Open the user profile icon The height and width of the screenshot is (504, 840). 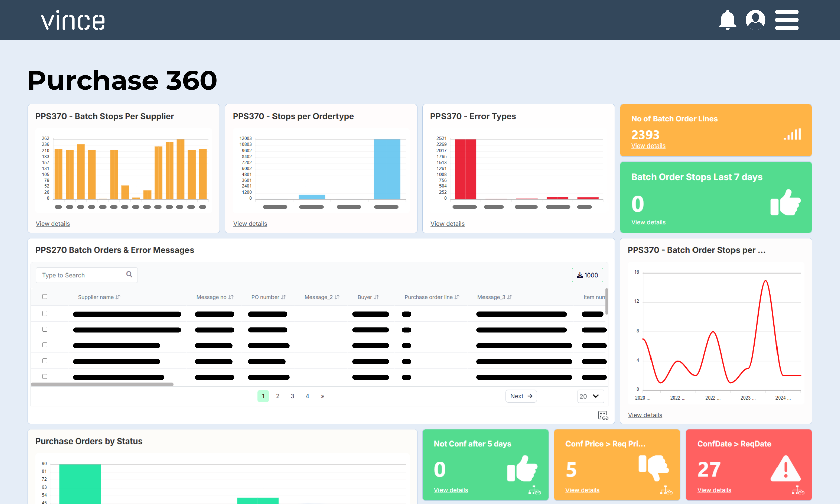[x=755, y=20]
